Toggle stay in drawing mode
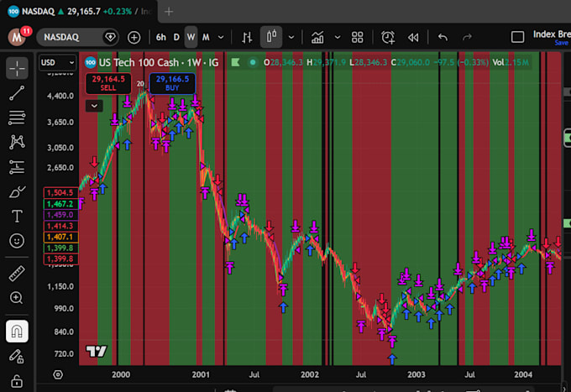Screen dimensions: 571x392 tap(17, 356)
